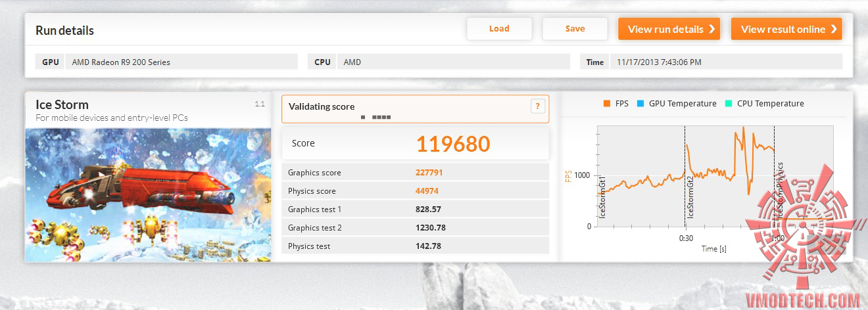Click the Physics score value 44974
This screenshot has height=310, width=868.
(x=427, y=191)
